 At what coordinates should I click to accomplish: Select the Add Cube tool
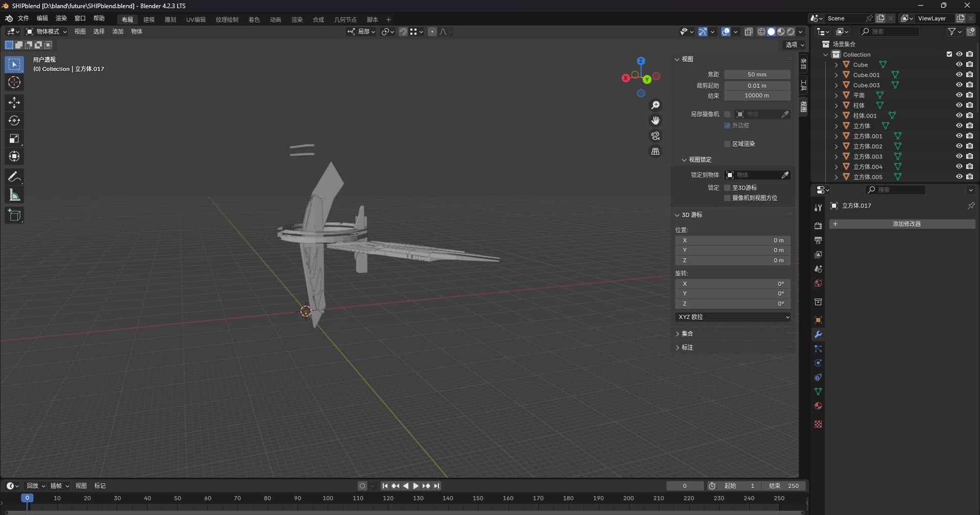pyautogui.click(x=14, y=215)
